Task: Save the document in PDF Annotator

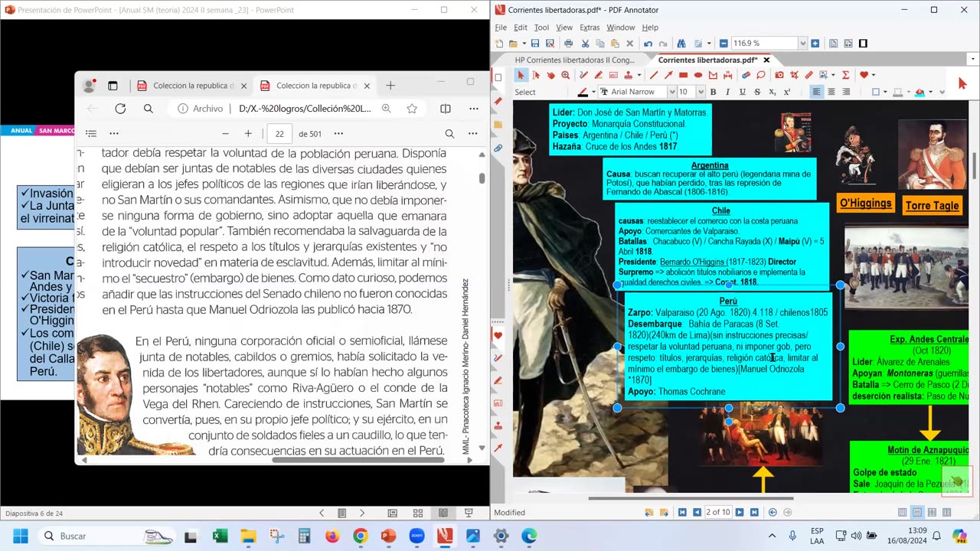Action: coord(534,44)
